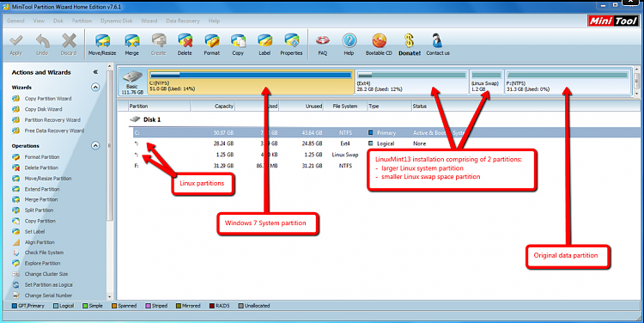Click the Create partition toolbar icon
644x323 pixels.
[x=159, y=41]
